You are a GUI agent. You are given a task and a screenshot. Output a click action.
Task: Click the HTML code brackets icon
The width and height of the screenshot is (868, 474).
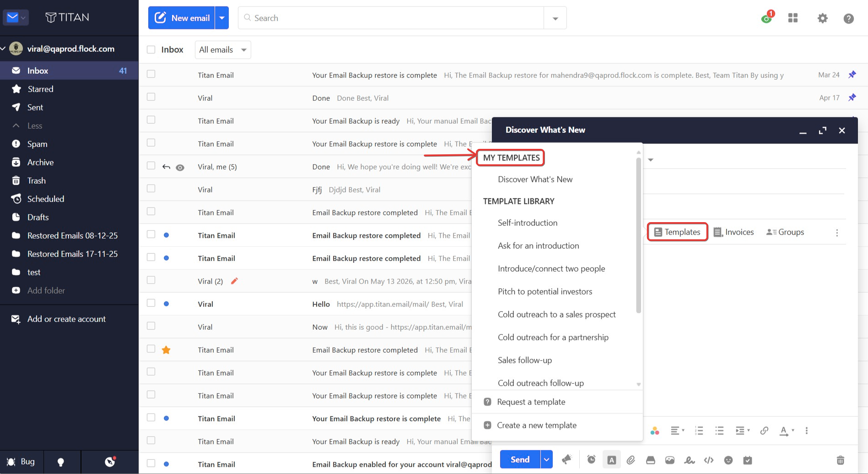point(709,460)
